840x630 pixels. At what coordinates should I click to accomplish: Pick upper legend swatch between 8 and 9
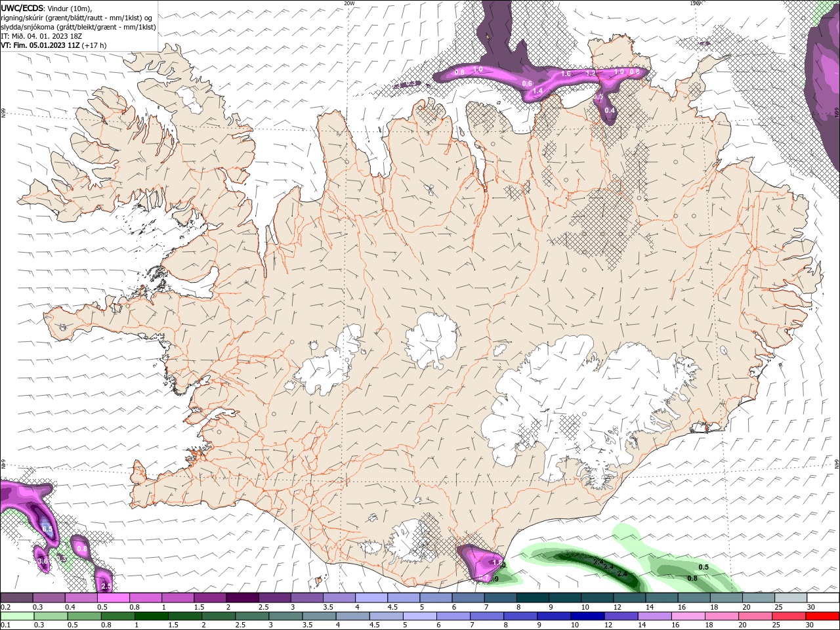tap(533, 598)
